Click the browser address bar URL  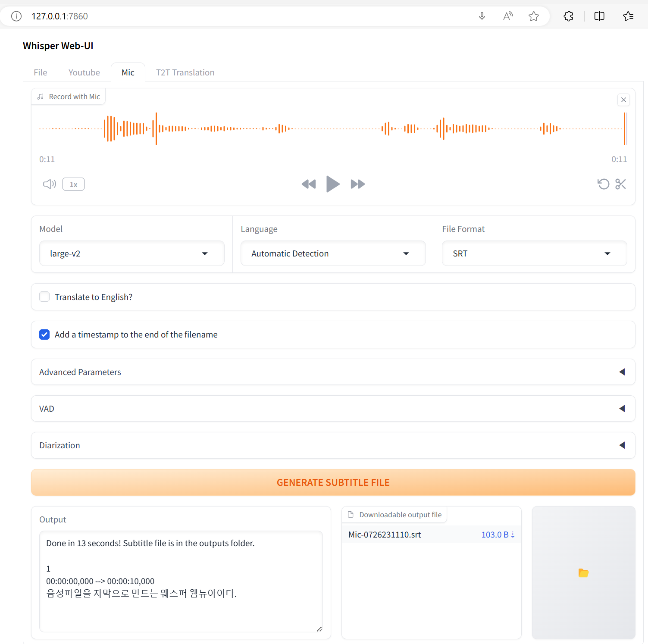click(59, 16)
